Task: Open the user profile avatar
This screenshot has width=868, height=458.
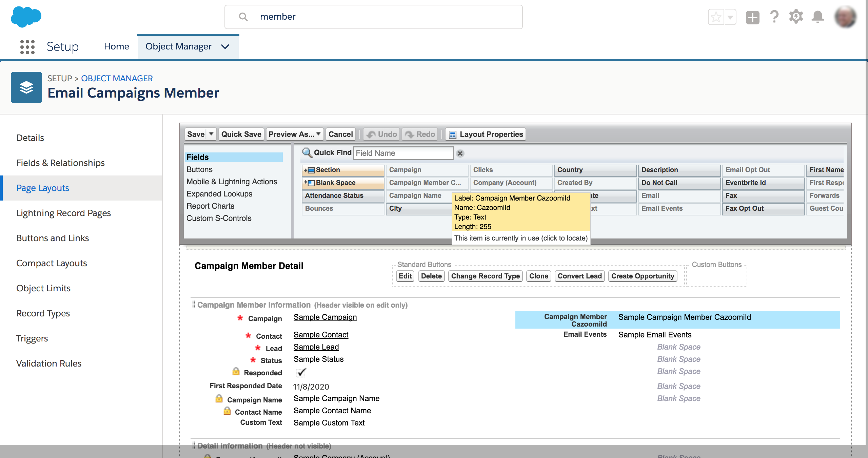Action: click(x=846, y=17)
